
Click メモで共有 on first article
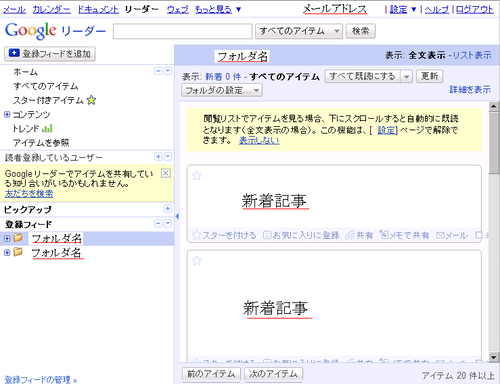coord(404,235)
